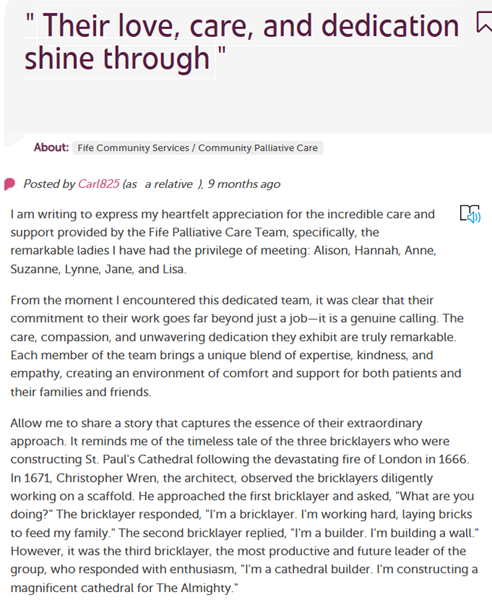This screenshot has height=600, width=492.
Task: Open the Carl825 author profile link
Action: [99, 184]
